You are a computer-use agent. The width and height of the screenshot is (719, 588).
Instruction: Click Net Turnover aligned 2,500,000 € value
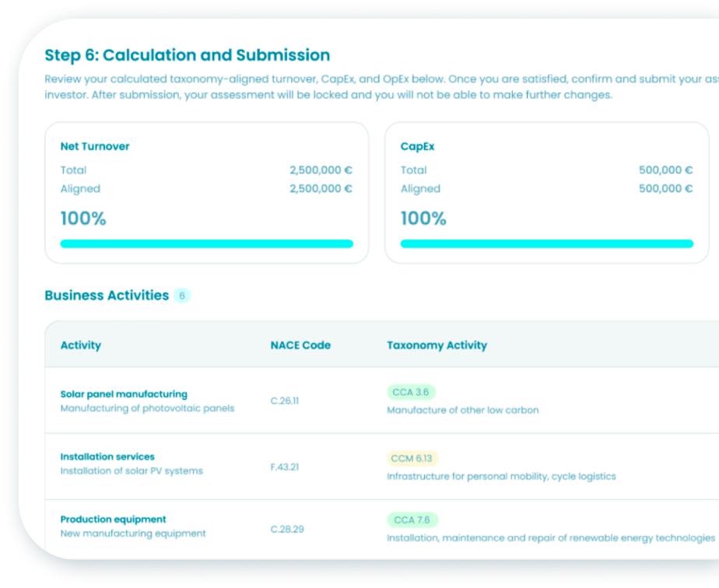(321, 188)
